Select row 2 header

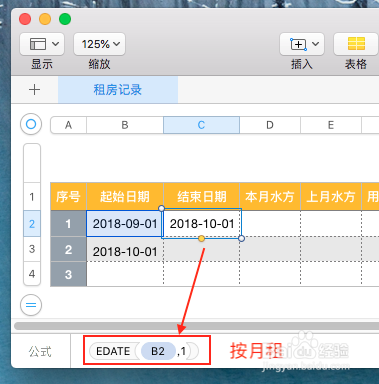pyautogui.click(x=32, y=224)
